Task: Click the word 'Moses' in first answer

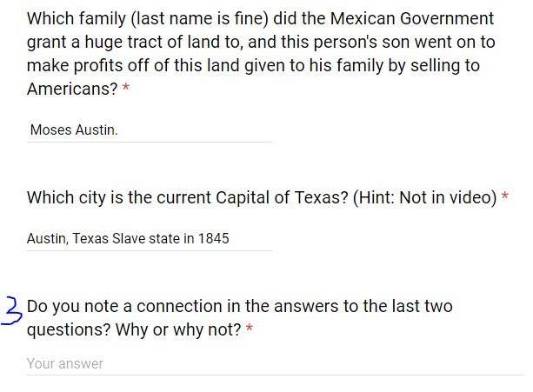Action: coord(51,130)
